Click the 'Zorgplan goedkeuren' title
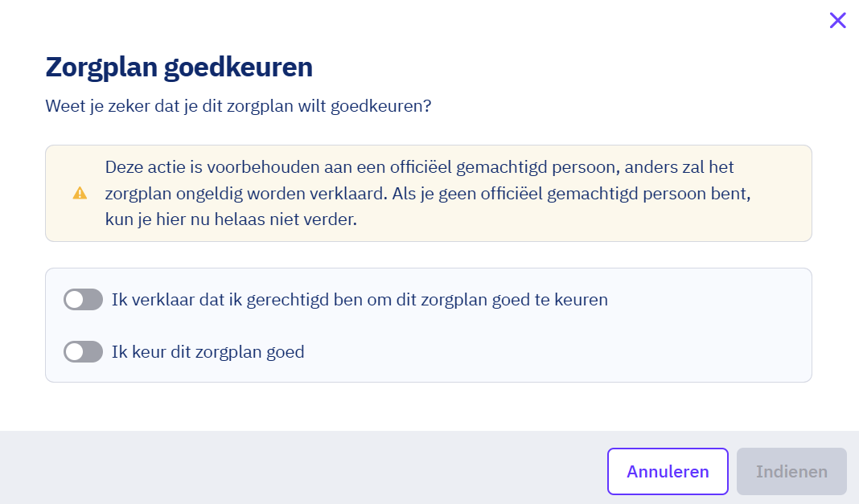This screenshot has height=504, width=859. coord(179,67)
